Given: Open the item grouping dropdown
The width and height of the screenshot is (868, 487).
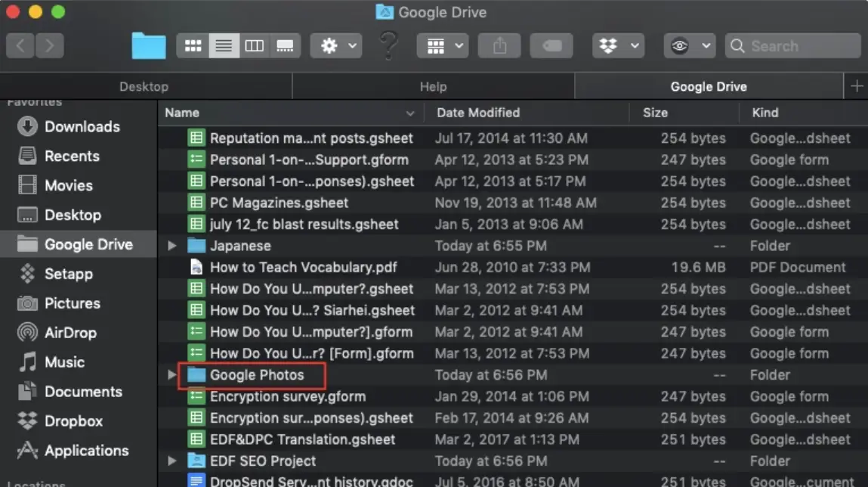Looking at the screenshot, I should point(443,45).
